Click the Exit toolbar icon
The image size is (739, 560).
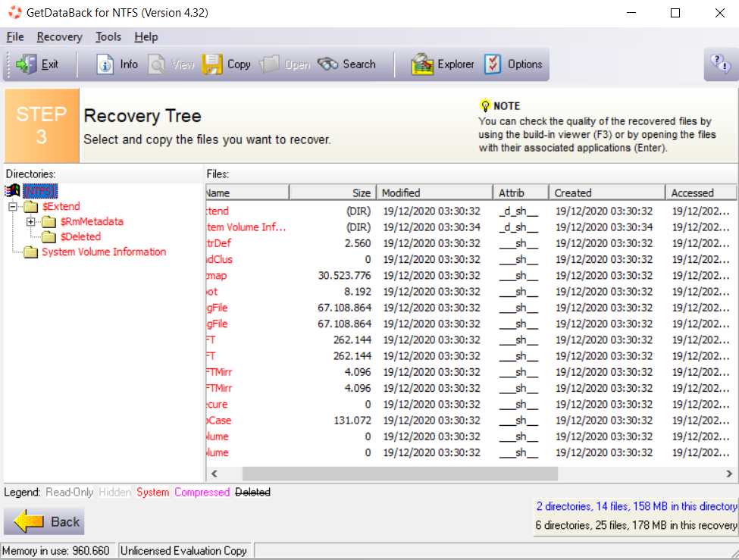click(x=27, y=64)
